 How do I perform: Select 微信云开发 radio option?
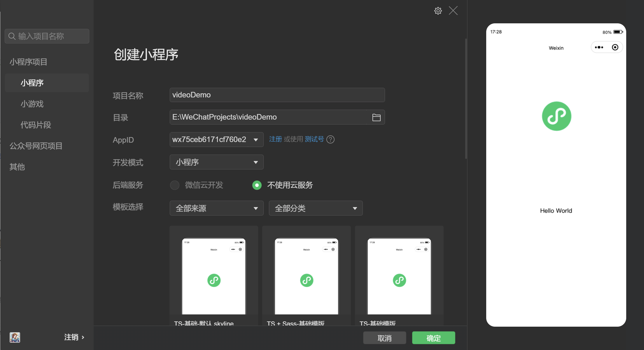tap(175, 185)
